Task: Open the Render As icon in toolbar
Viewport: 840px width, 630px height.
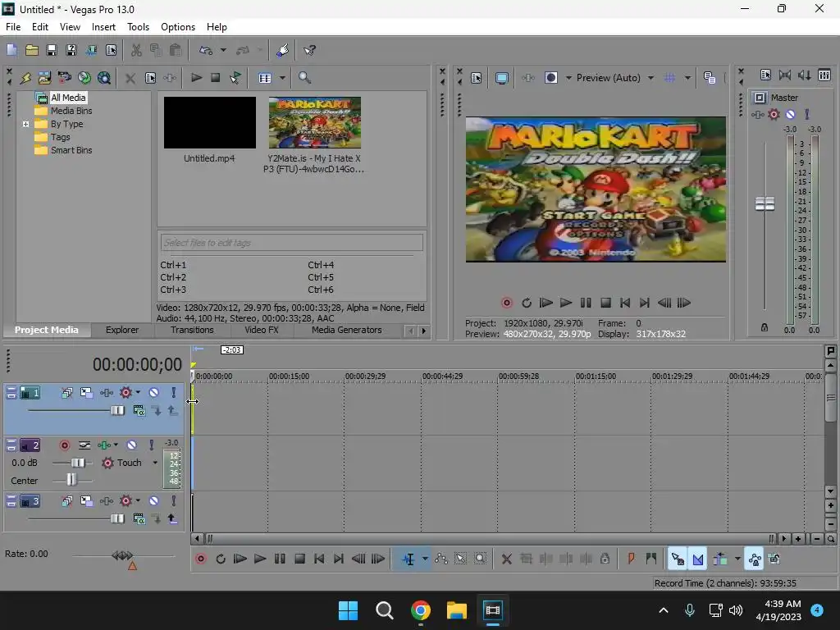Action: click(x=91, y=50)
